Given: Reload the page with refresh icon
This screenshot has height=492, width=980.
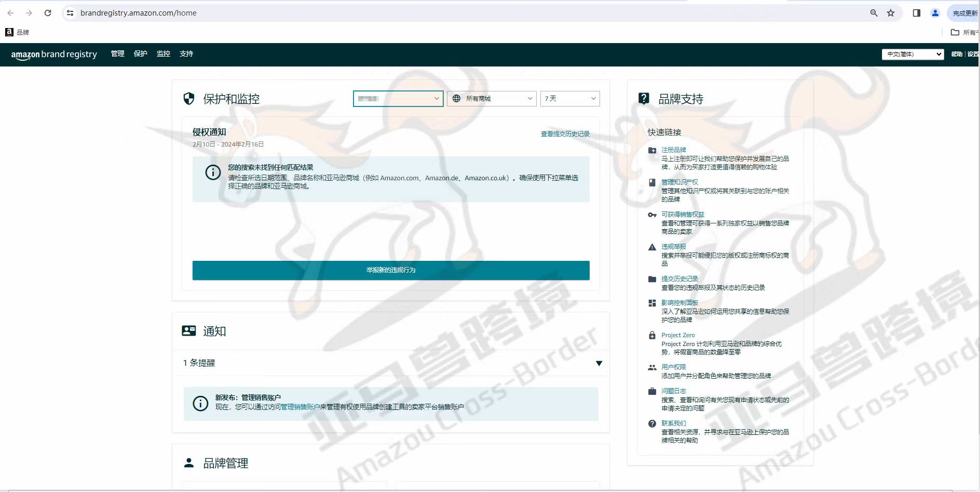Looking at the screenshot, I should point(48,13).
